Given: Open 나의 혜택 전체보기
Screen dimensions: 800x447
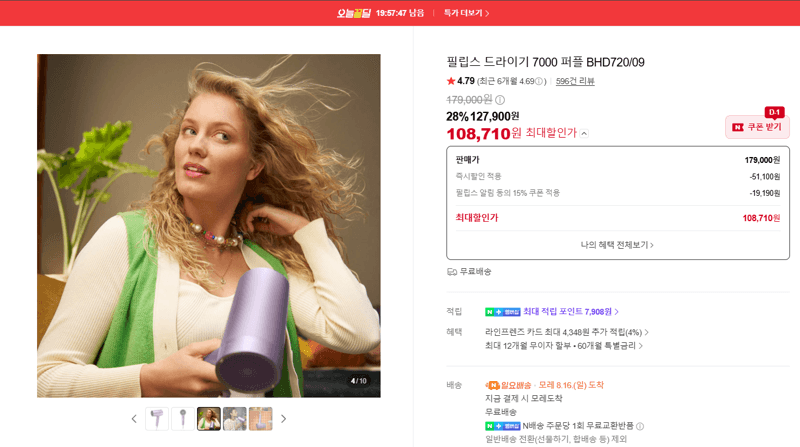Looking at the screenshot, I should [x=617, y=245].
